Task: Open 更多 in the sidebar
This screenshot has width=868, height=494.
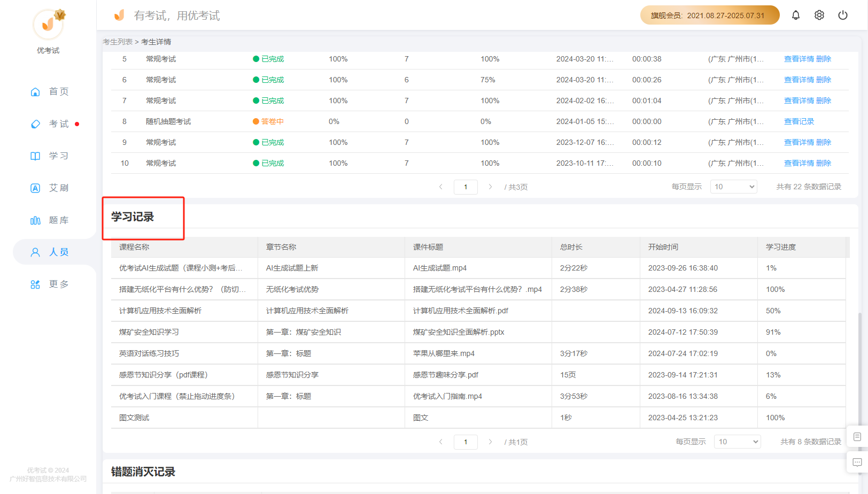Action: point(49,284)
